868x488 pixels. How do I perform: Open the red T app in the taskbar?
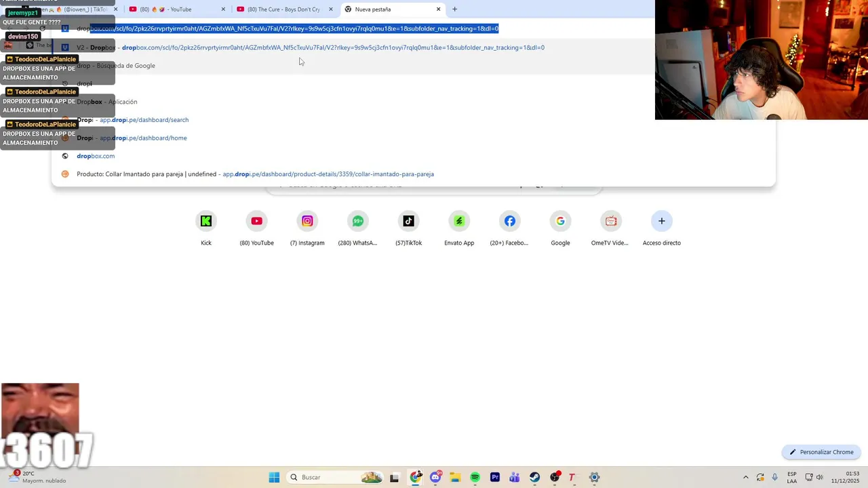[572, 477]
